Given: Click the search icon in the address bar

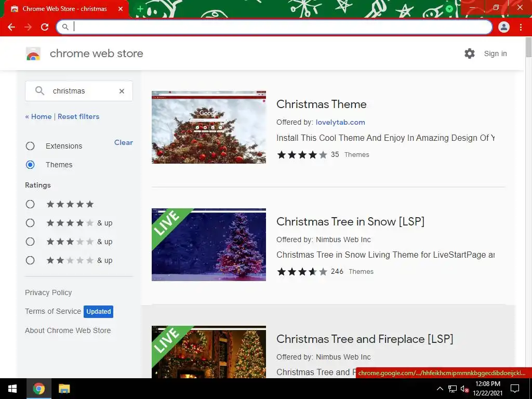Looking at the screenshot, I should pyautogui.click(x=65, y=27).
